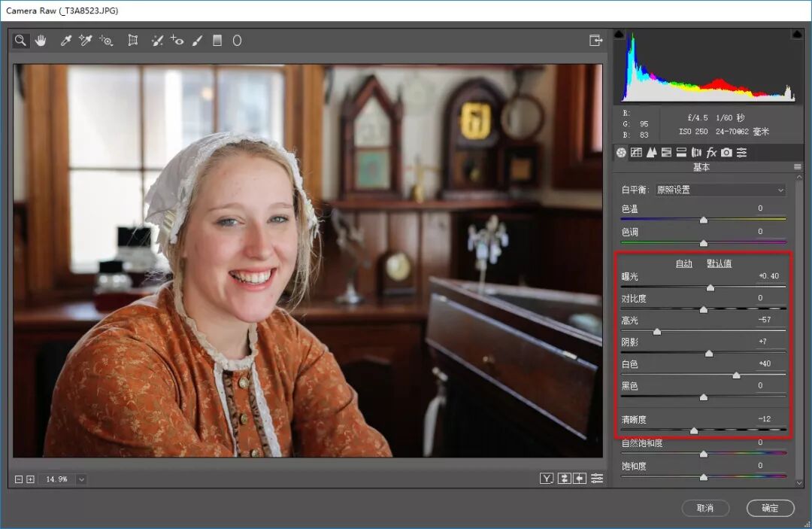Select the Adjustment Brush tool
This screenshot has height=529, width=812.
point(197,41)
